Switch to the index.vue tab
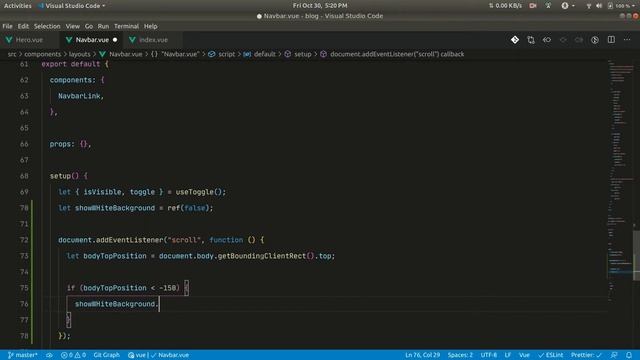This screenshot has width=640, height=360. tap(153, 40)
